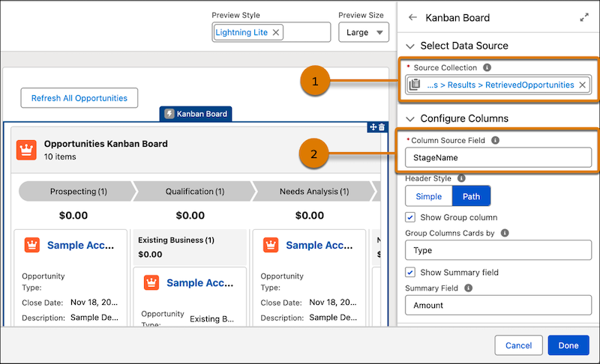This screenshot has height=364, width=600.
Task: Open Header Style info tooltip
Action: point(461,178)
